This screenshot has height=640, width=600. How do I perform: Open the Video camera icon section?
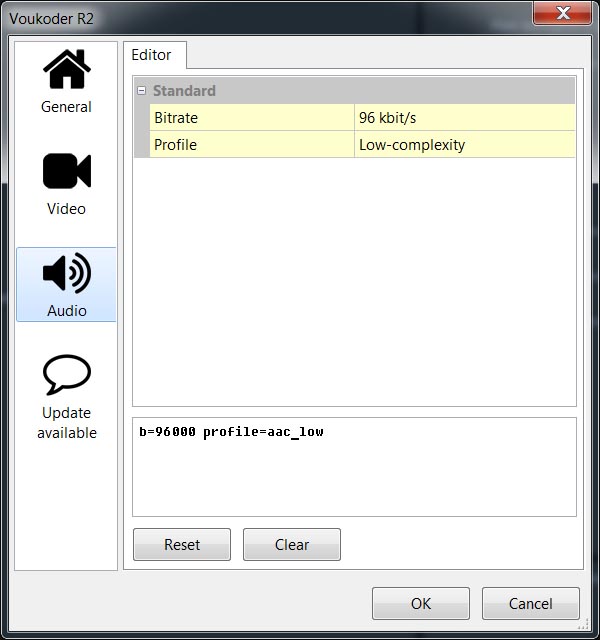(67, 171)
